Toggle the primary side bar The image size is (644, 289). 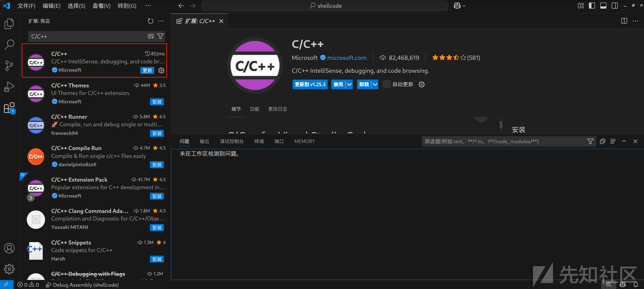[x=592, y=6]
